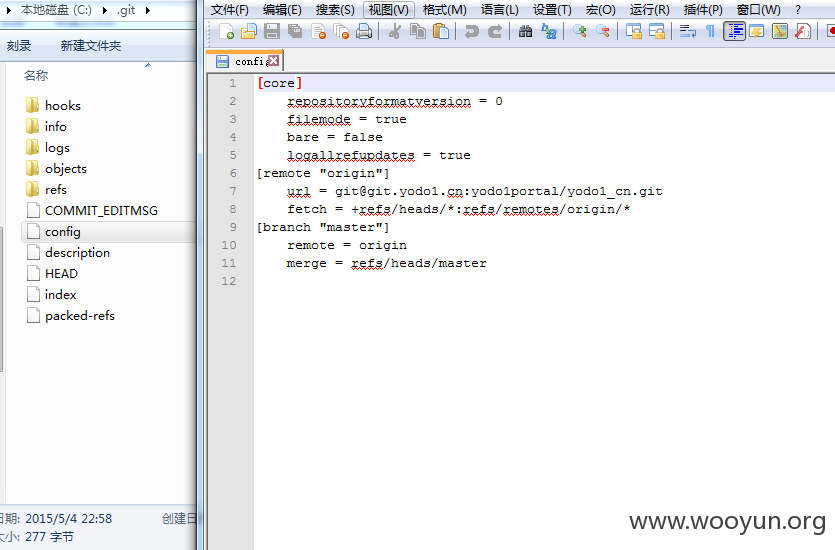Toggle show all characters pilcrow icon

pyautogui.click(x=710, y=31)
